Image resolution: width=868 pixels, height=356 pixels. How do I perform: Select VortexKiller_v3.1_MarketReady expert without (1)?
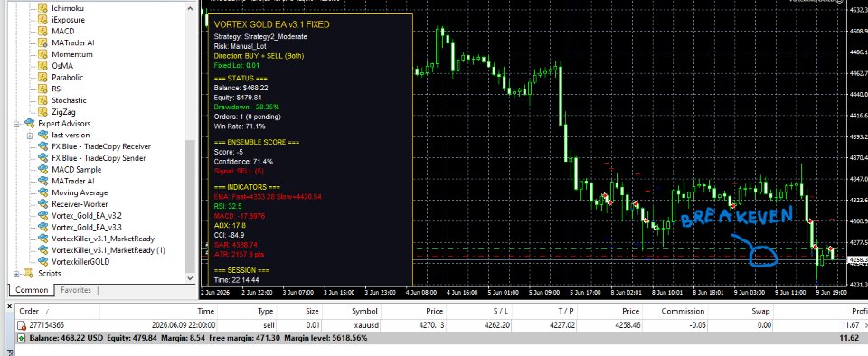click(103, 239)
